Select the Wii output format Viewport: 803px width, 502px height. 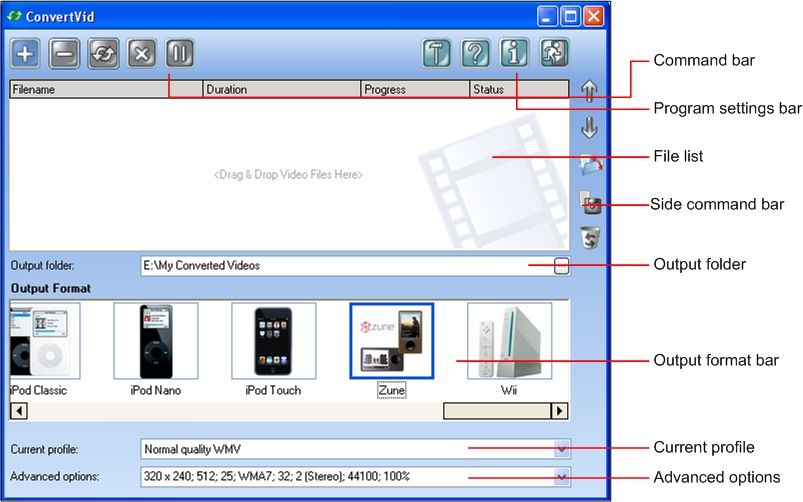pyautogui.click(x=509, y=342)
